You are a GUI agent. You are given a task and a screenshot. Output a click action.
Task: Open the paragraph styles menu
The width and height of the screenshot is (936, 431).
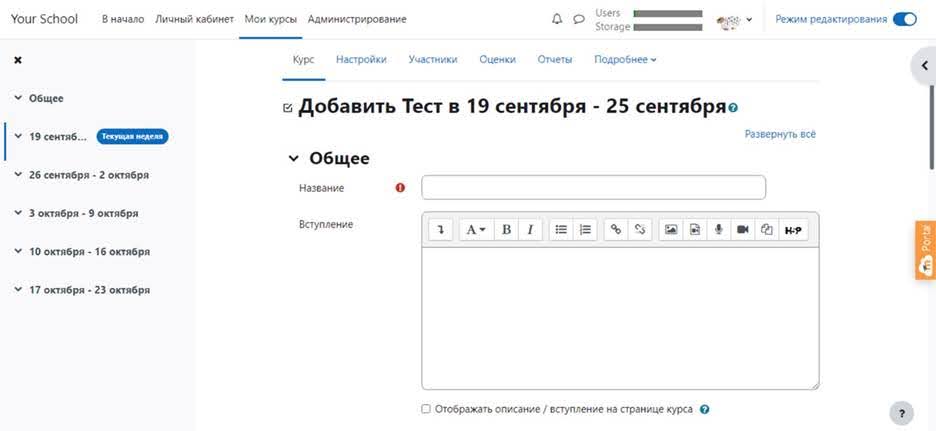(476, 229)
